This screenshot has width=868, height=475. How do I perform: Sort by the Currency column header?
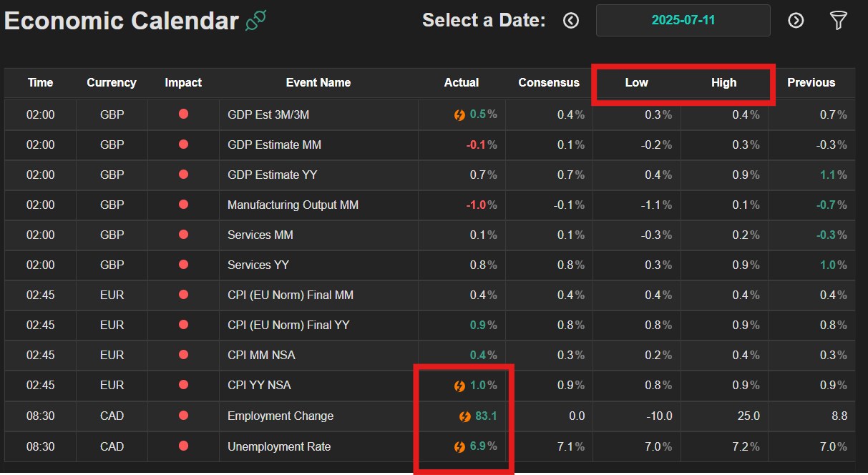112,83
